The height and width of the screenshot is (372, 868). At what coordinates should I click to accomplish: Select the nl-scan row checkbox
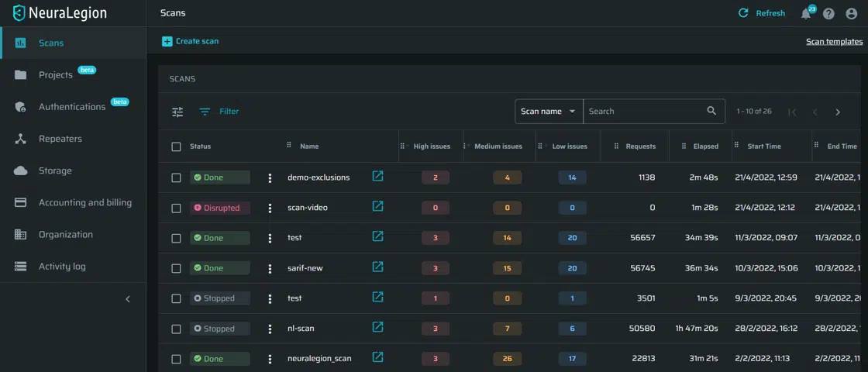pos(176,329)
